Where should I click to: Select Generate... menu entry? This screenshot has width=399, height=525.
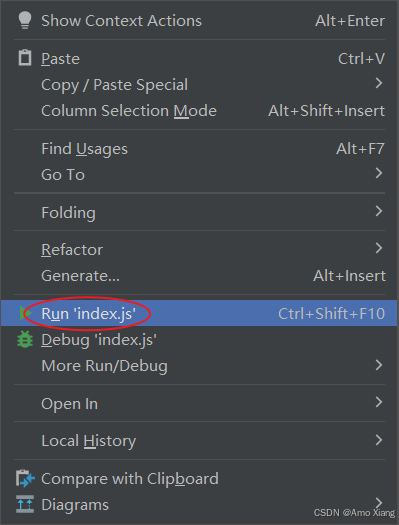point(200,276)
